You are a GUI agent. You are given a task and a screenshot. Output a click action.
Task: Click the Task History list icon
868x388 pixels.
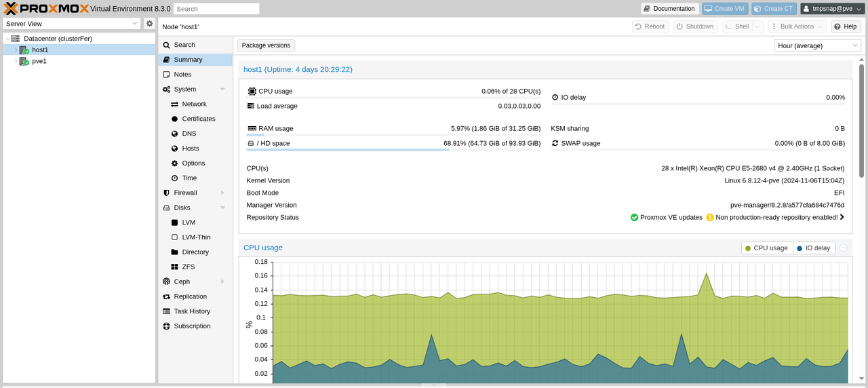click(x=167, y=311)
